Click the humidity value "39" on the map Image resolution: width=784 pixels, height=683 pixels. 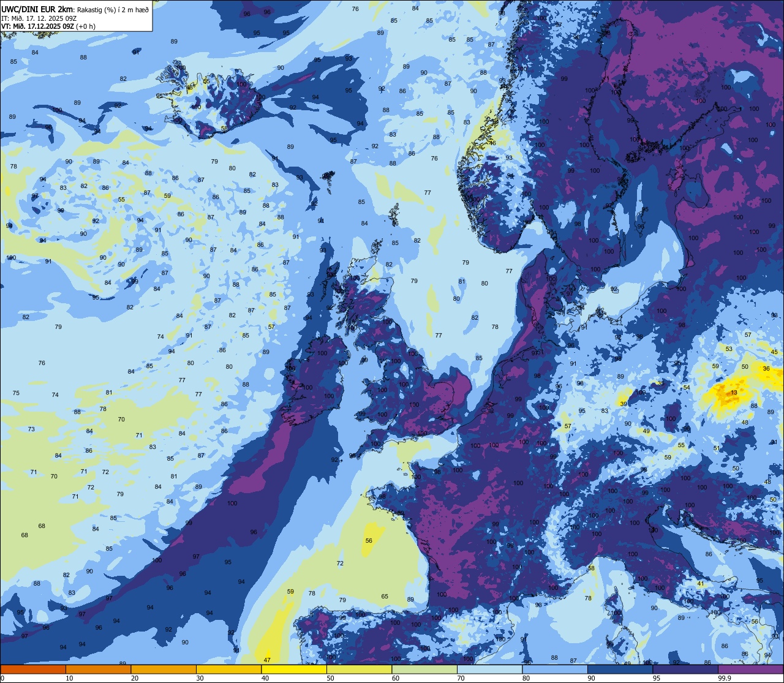click(623, 404)
